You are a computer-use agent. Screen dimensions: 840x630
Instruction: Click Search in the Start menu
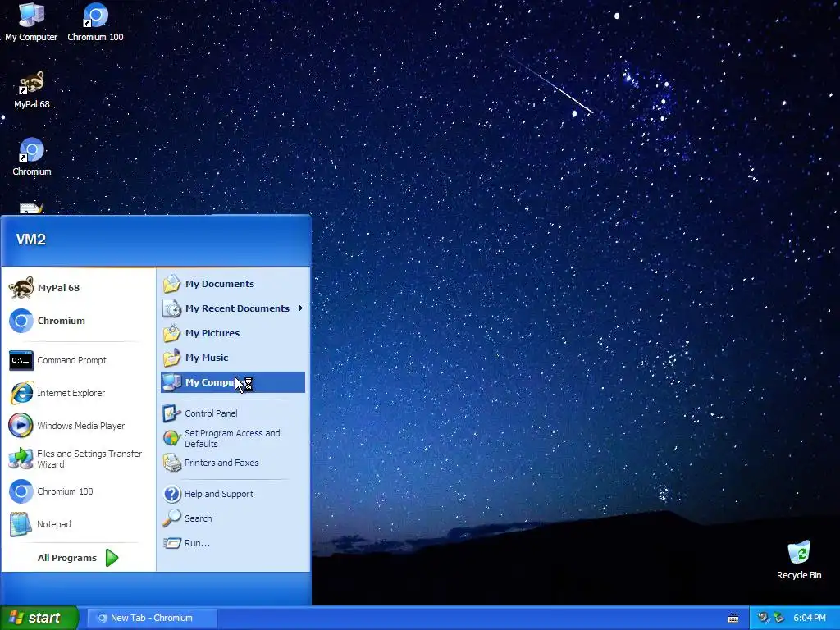233,518
